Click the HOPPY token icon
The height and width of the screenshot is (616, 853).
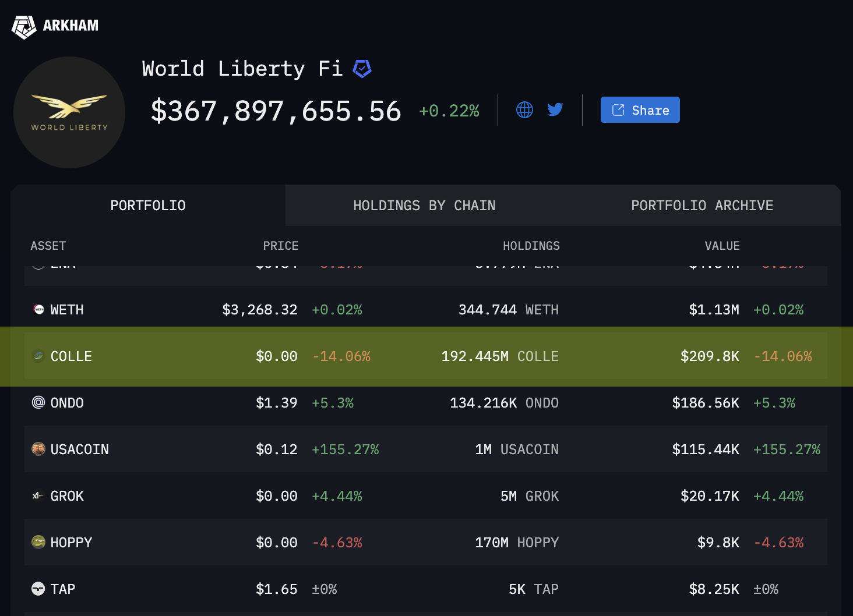(37, 542)
